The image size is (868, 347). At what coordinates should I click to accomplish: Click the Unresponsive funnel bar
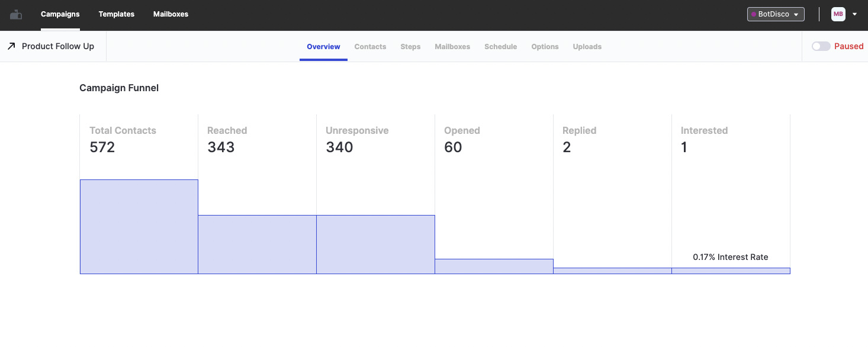tap(375, 245)
